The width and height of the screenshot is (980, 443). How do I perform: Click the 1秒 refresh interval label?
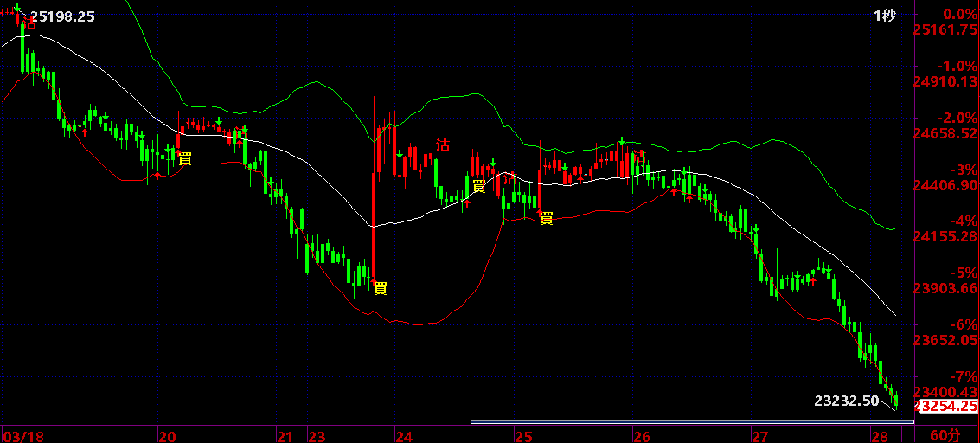click(884, 16)
